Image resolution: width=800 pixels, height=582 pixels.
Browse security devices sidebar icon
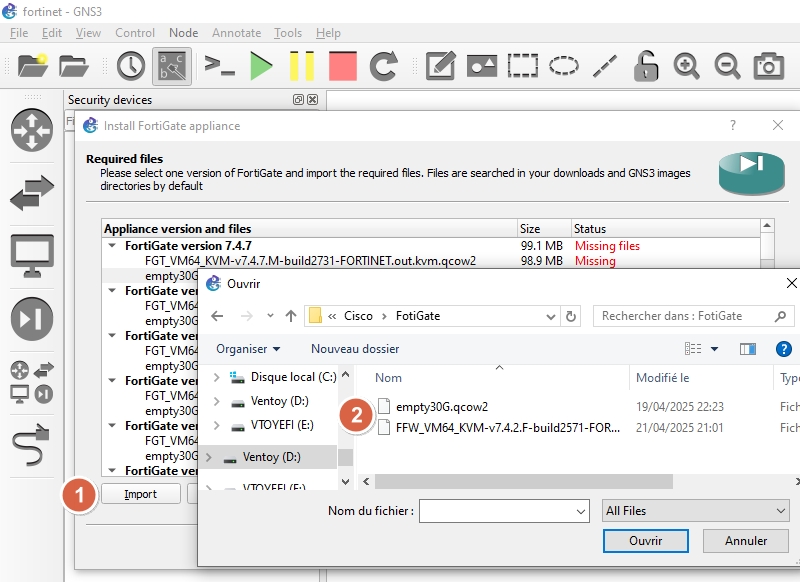[32, 319]
